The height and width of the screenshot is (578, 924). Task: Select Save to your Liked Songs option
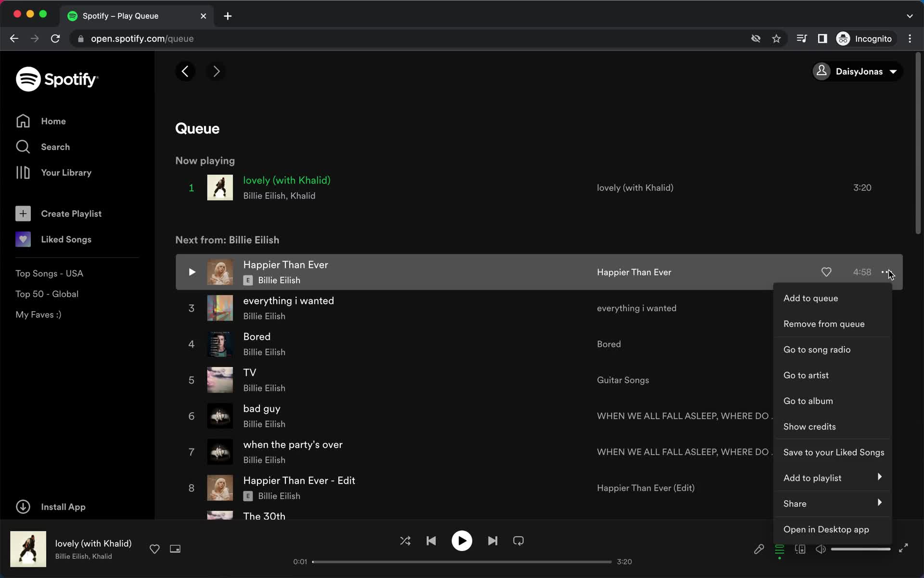(834, 452)
